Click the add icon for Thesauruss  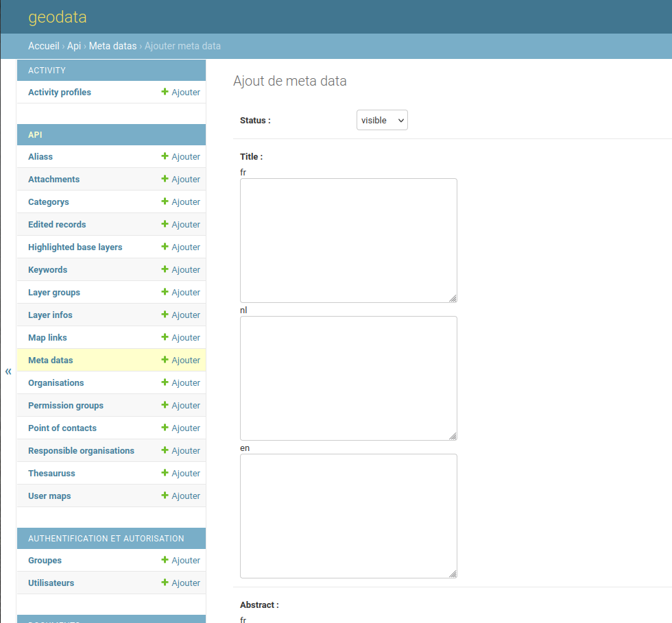165,473
